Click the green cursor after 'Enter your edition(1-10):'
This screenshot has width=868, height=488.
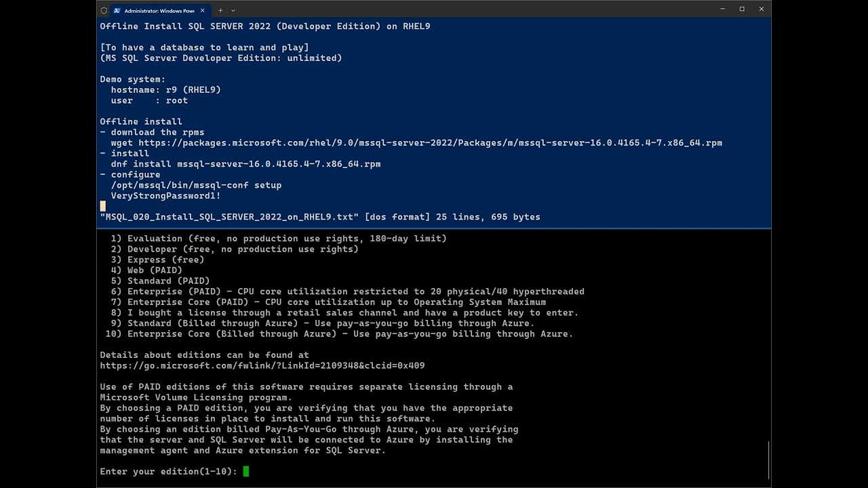(x=246, y=471)
